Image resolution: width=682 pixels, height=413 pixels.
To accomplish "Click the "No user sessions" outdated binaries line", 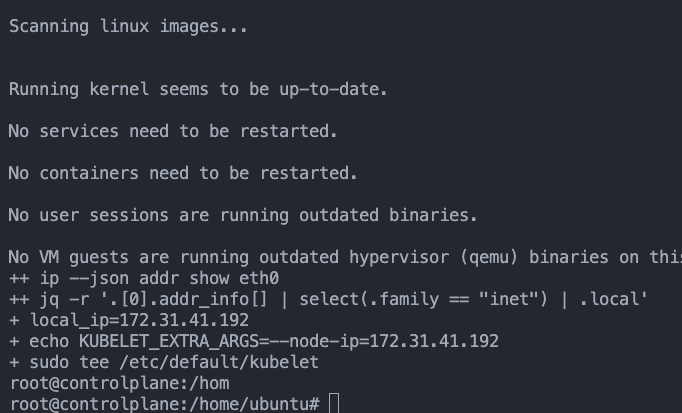I will point(243,215).
